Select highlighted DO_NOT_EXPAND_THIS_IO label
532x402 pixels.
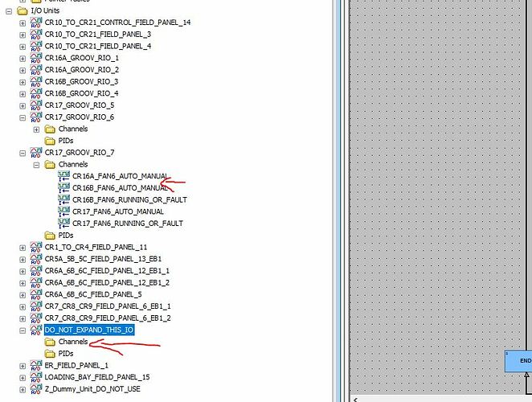coord(89,330)
